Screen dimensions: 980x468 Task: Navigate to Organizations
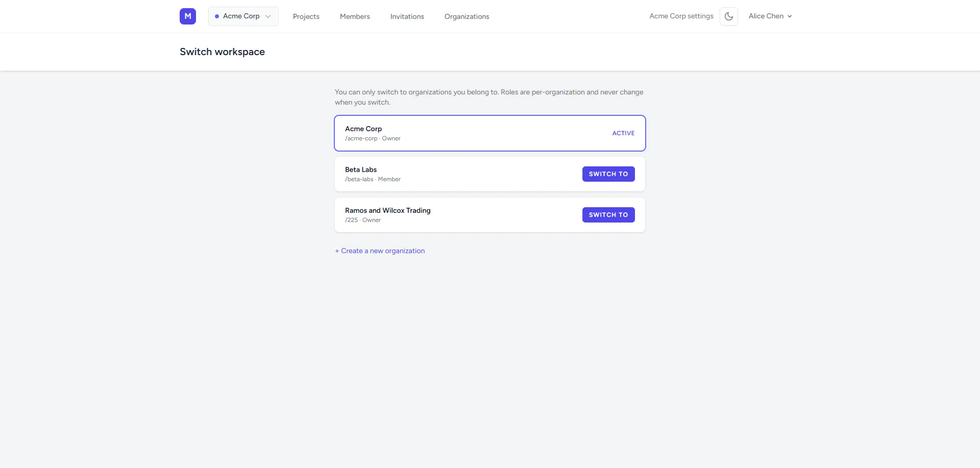(467, 16)
